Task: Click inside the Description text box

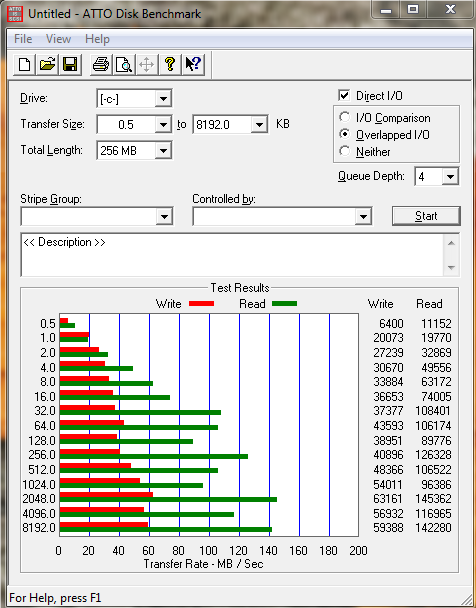Action: pyautogui.click(x=232, y=255)
